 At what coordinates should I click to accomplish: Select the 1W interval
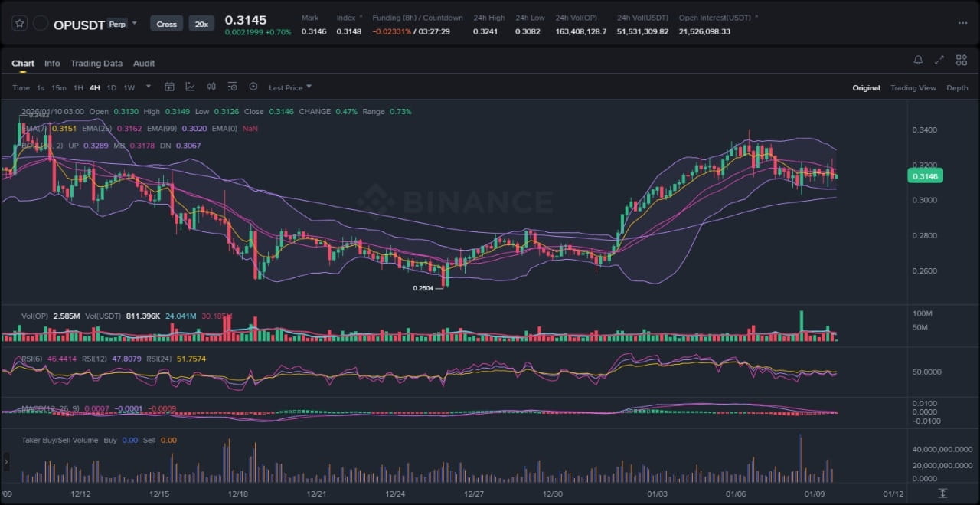click(x=129, y=88)
